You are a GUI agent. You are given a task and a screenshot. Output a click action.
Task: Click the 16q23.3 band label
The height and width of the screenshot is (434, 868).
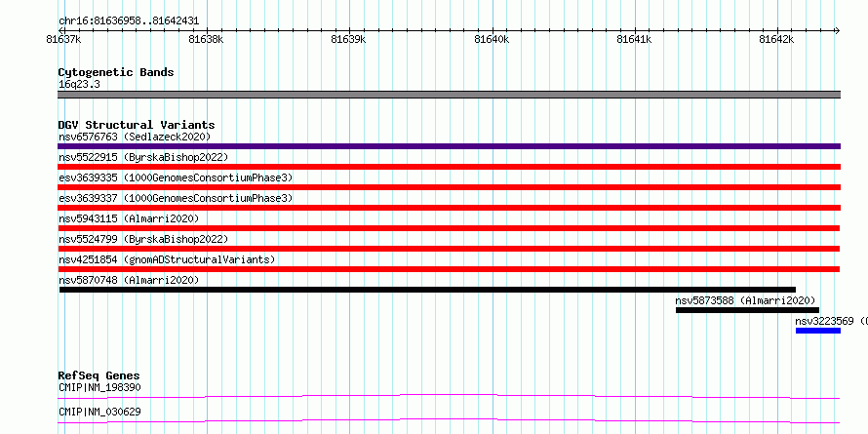click(x=79, y=85)
